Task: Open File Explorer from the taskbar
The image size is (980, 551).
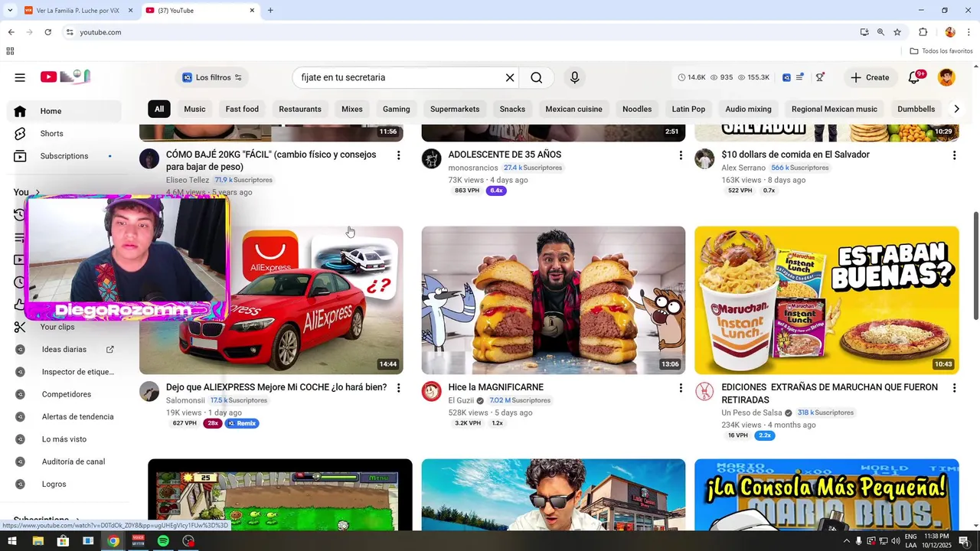Action: click(x=38, y=541)
